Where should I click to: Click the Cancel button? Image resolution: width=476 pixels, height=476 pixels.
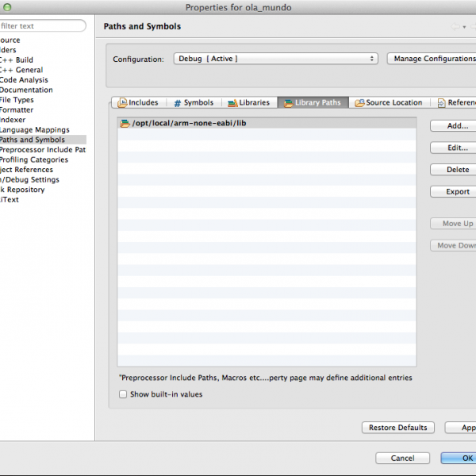[x=402, y=458]
